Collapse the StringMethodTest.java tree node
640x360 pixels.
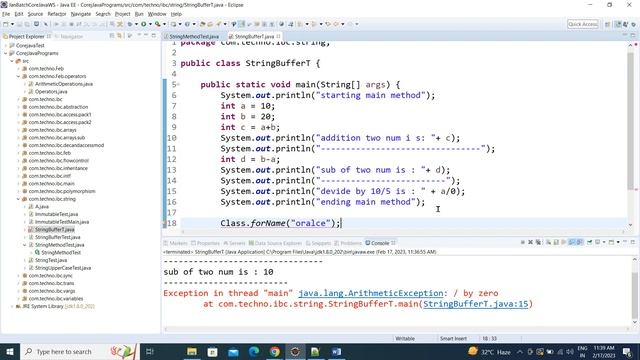[24, 245]
